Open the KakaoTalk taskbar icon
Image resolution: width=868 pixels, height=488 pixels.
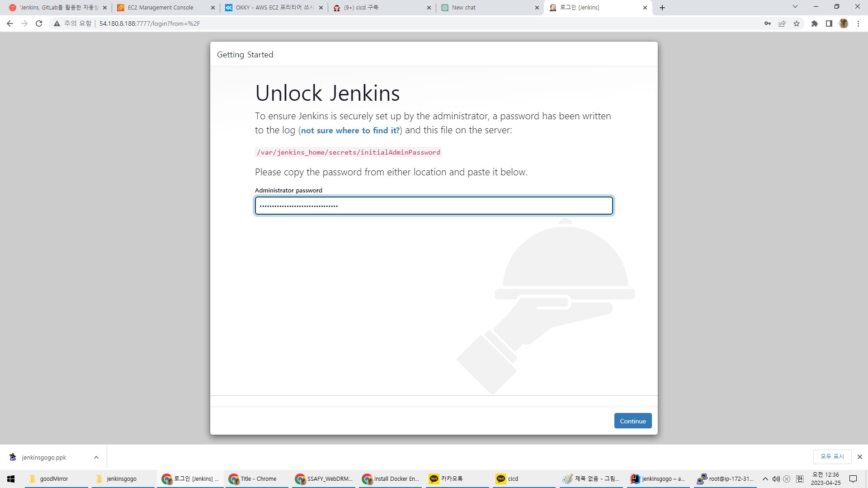tap(446, 479)
